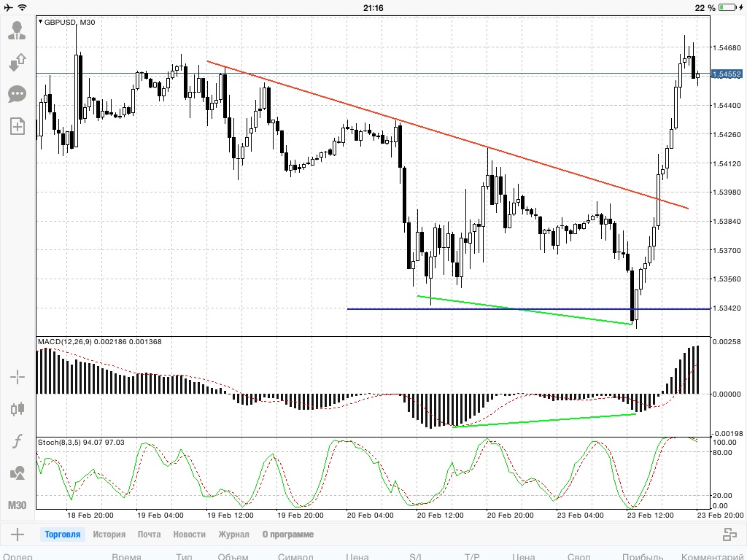Screen dimensions: 747x560
Task: Select the green divergence line on MACD
Action: (544, 421)
